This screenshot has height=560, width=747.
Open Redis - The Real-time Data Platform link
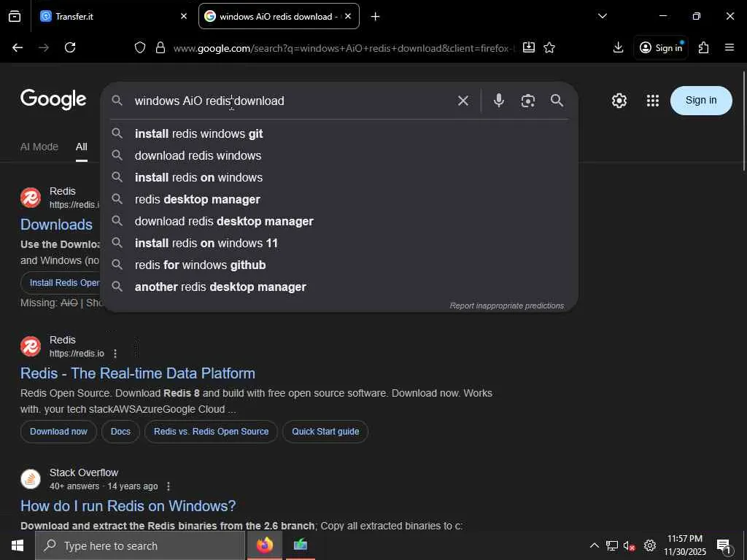click(x=138, y=373)
